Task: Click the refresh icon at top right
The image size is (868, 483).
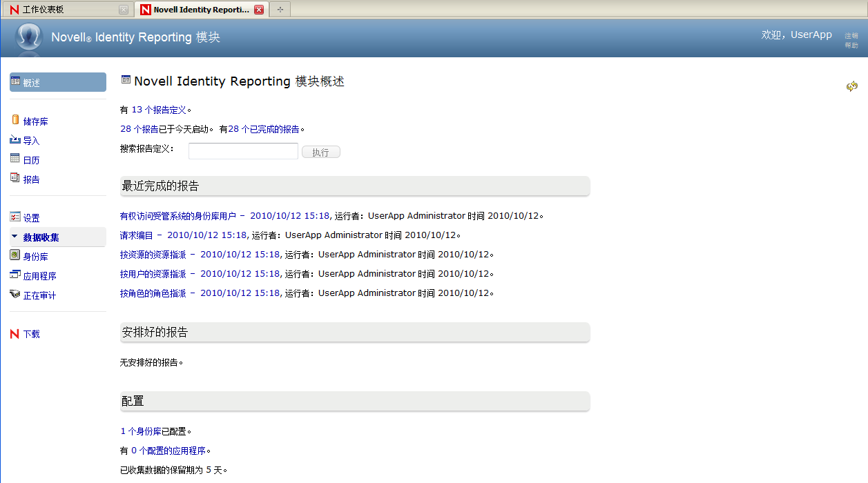Action: point(852,86)
